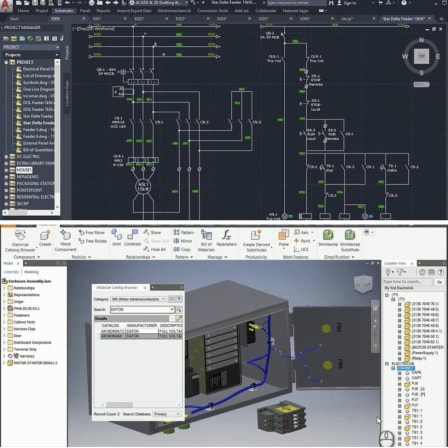448x448 pixels.
Task: Click the catalog Search field containing EATON
Action: (142, 309)
